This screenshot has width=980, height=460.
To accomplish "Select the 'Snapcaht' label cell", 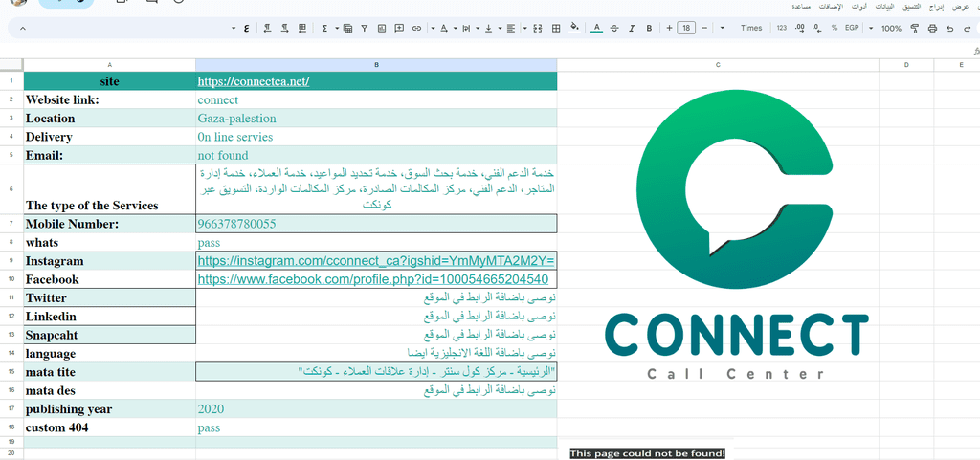I will [x=109, y=335].
